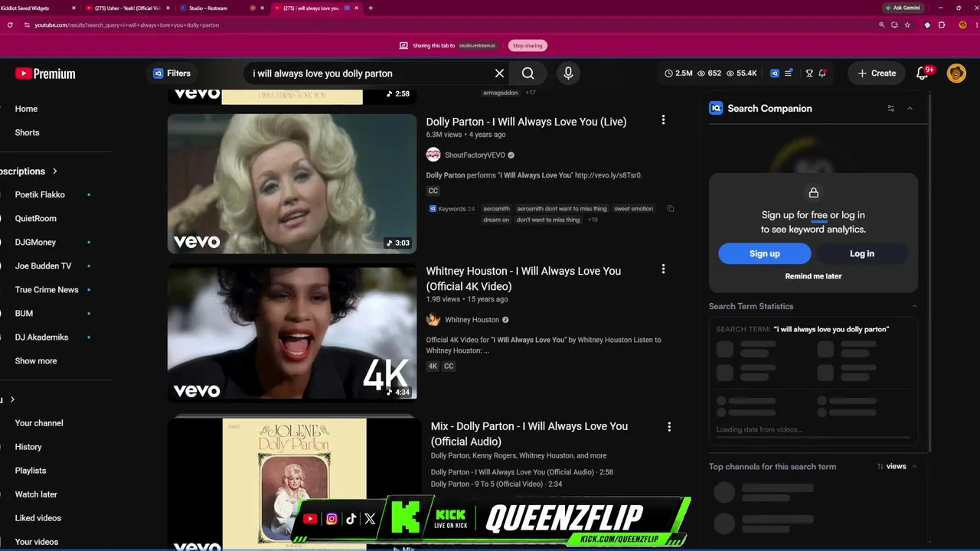The width and height of the screenshot is (980, 551).
Task: Open Watch later in the sidebar
Action: pyautogui.click(x=36, y=494)
